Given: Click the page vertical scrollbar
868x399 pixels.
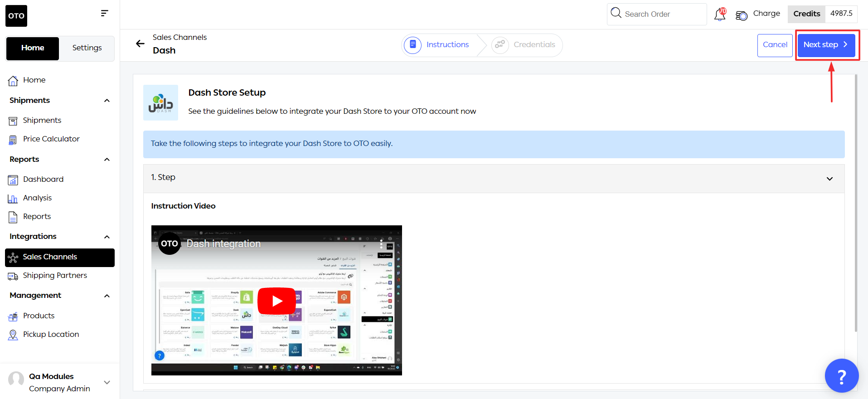Looking at the screenshot, I should [856, 203].
